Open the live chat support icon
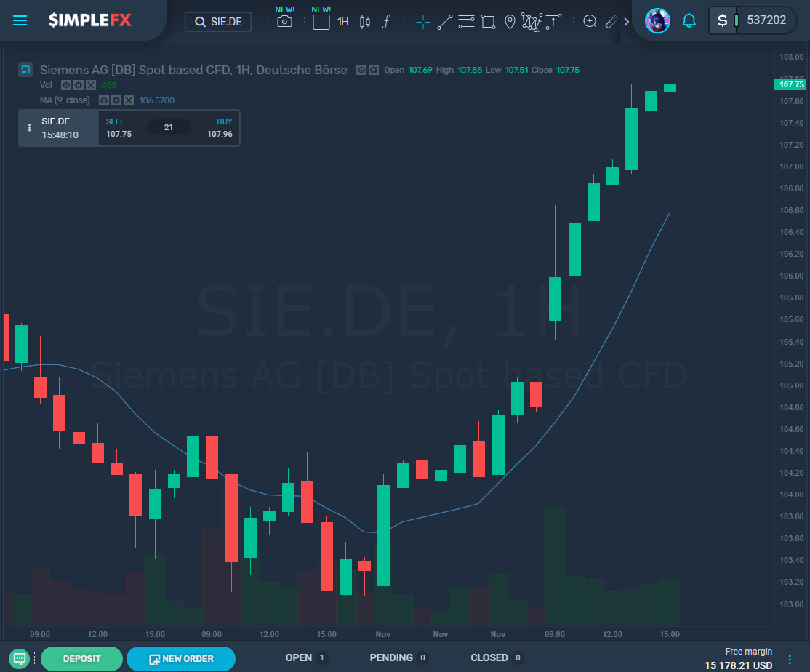Viewport: 810px width, 672px height. 18,658
